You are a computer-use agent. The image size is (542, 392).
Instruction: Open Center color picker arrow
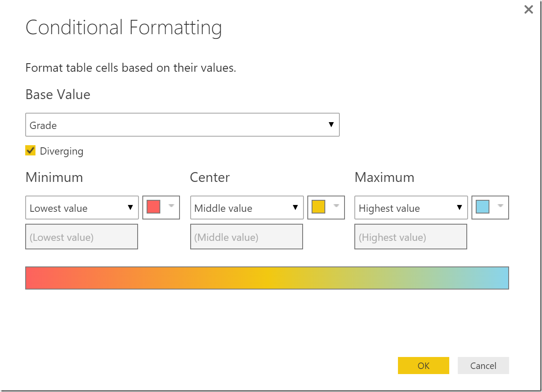pos(336,206)
